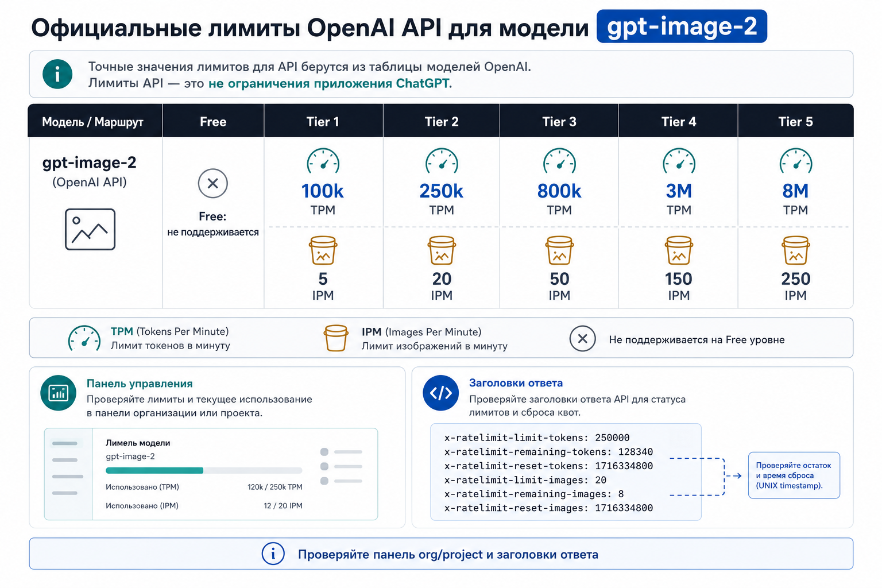882x588 pixels.
Task: Click the legend gauge icon beside TPM
Action: [x=84, y=339]
